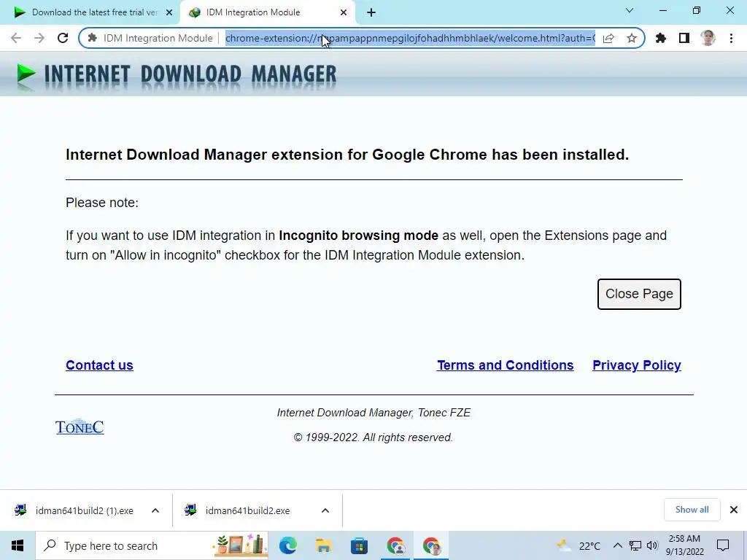
Task: Go back to the previous page
Action: pyautogui.click(x=16, y=38)
